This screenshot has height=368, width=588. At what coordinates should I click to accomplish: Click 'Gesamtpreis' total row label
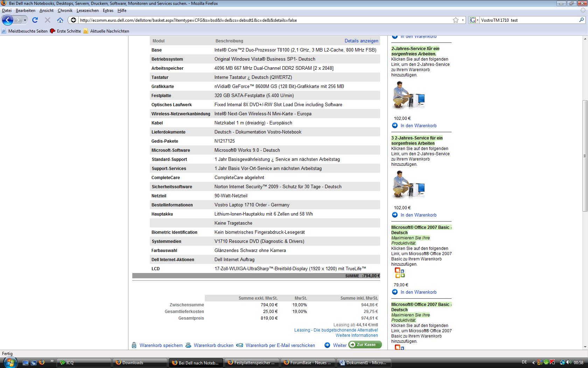coord(191,318)
